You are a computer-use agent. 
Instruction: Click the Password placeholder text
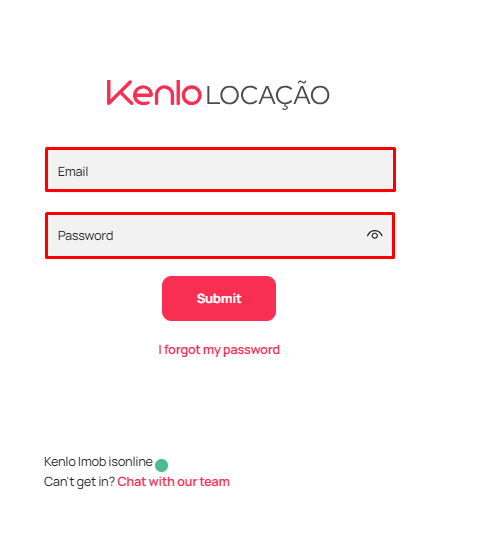[x=85, y=236]
